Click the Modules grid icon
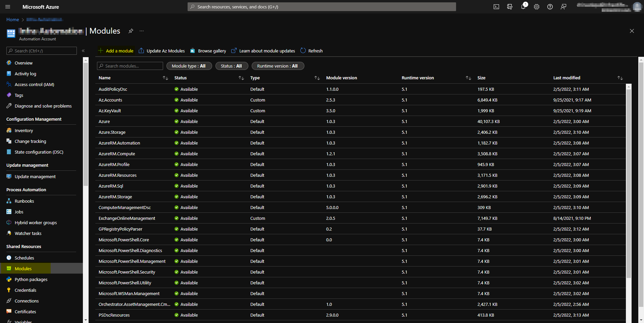644x323 pixels. (9, 269)
